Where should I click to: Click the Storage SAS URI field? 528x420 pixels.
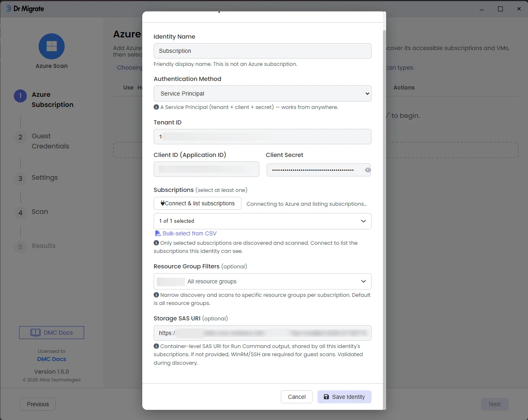point(263,333)
